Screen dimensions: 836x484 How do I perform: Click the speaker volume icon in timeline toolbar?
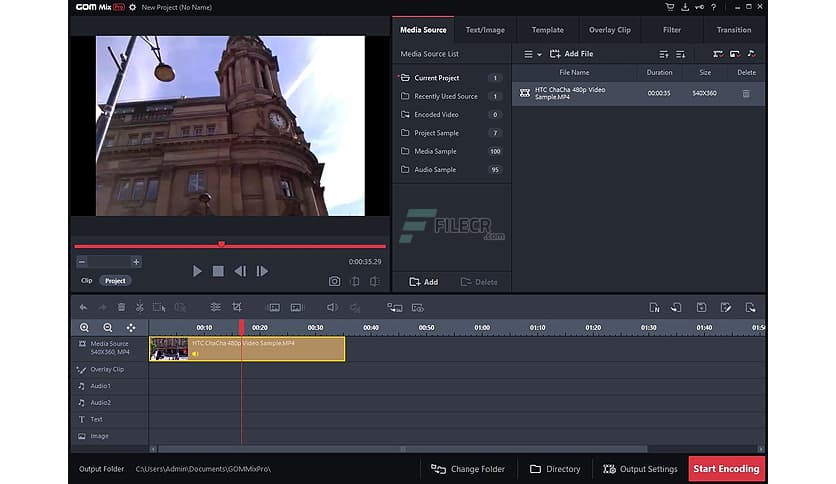332,308
